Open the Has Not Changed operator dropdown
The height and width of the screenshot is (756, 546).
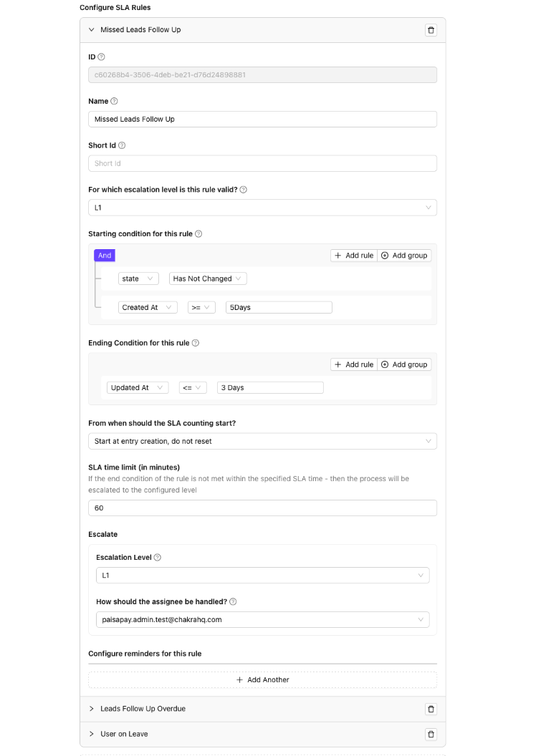click(x=209, y=278)
